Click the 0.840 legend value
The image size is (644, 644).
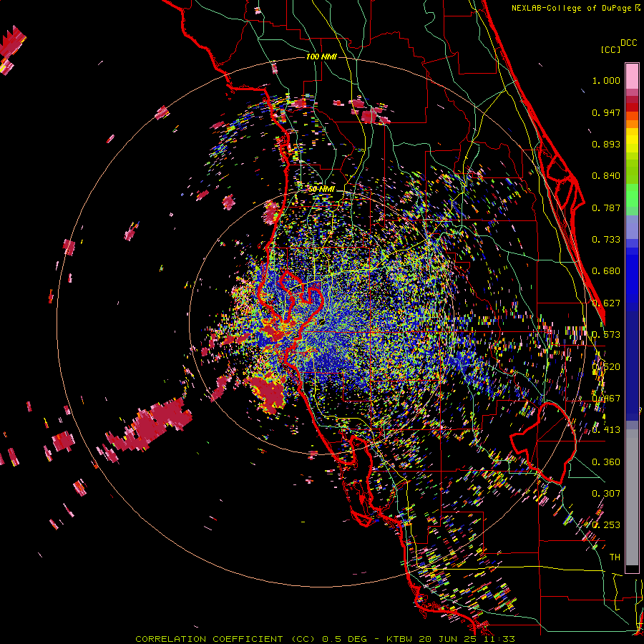point(606,176)
